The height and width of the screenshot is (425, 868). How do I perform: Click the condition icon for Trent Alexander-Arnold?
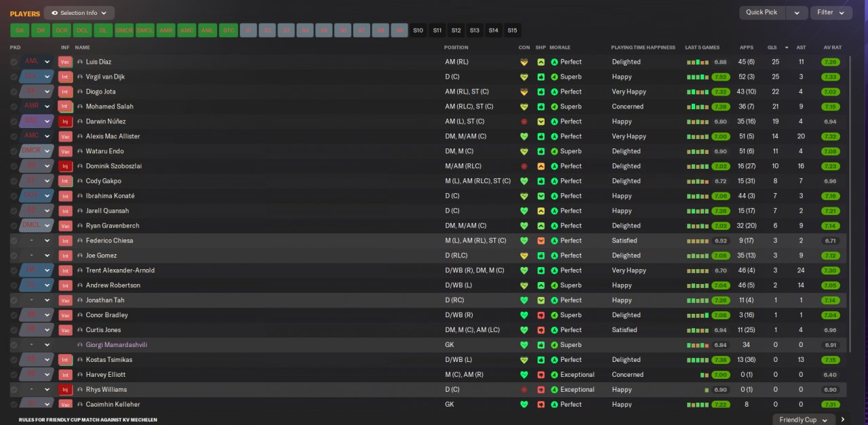pos(524,270)
